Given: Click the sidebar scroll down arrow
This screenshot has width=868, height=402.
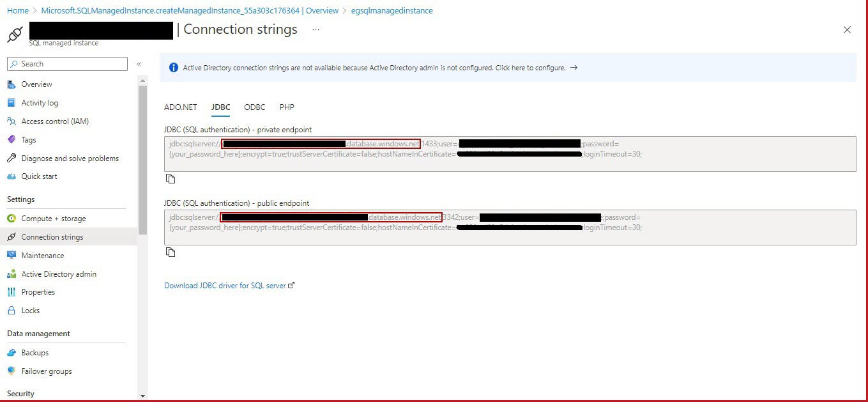Looking at the screenshot, I should 142,396.
